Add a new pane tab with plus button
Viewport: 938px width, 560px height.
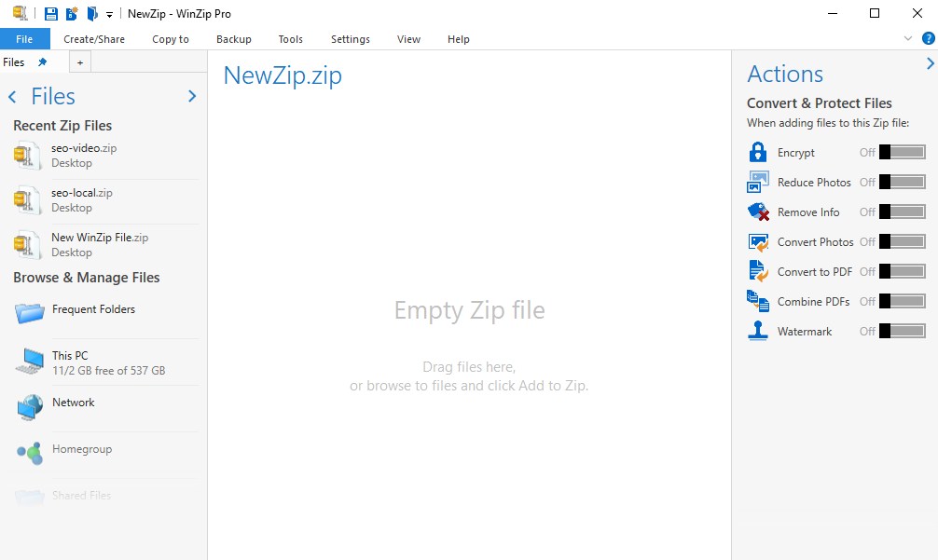80,62
